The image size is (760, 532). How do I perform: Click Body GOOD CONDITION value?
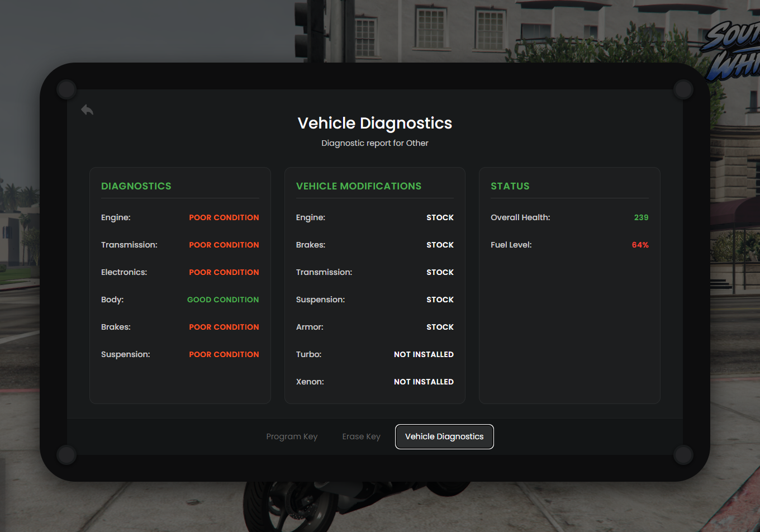tap(223, 300)
